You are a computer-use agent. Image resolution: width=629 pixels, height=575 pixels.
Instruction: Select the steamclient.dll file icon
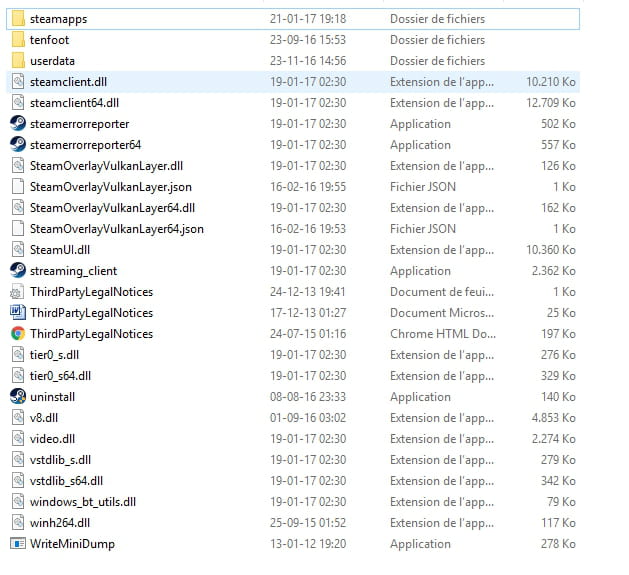click(18, 82)
